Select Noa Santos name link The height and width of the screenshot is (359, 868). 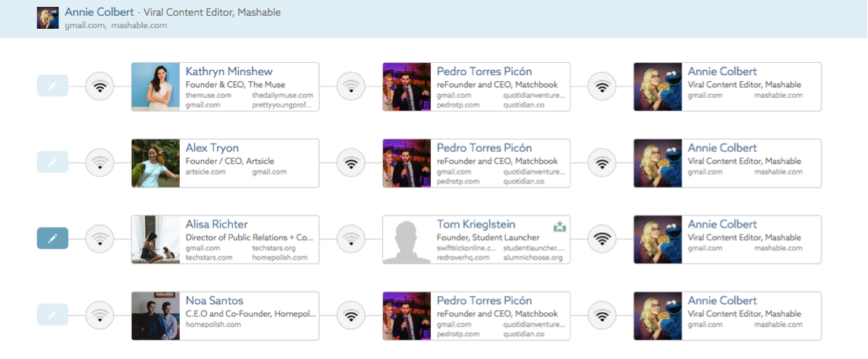214,301
